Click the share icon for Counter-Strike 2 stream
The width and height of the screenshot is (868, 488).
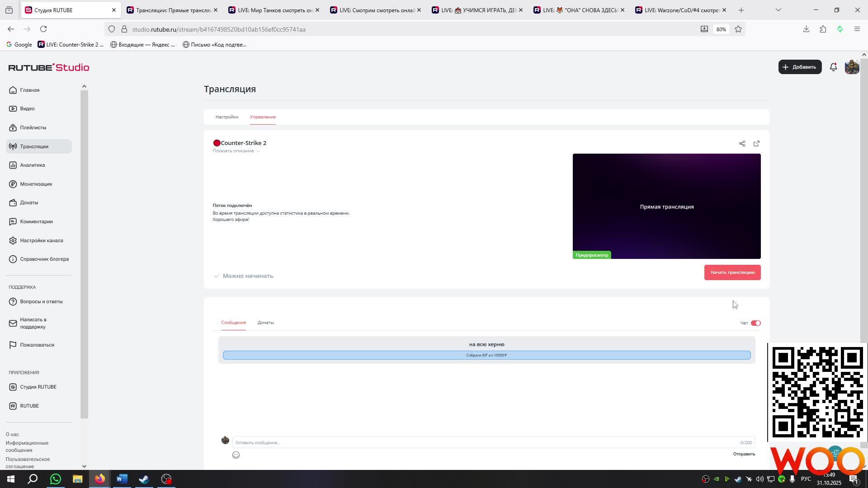click(742, 144)
